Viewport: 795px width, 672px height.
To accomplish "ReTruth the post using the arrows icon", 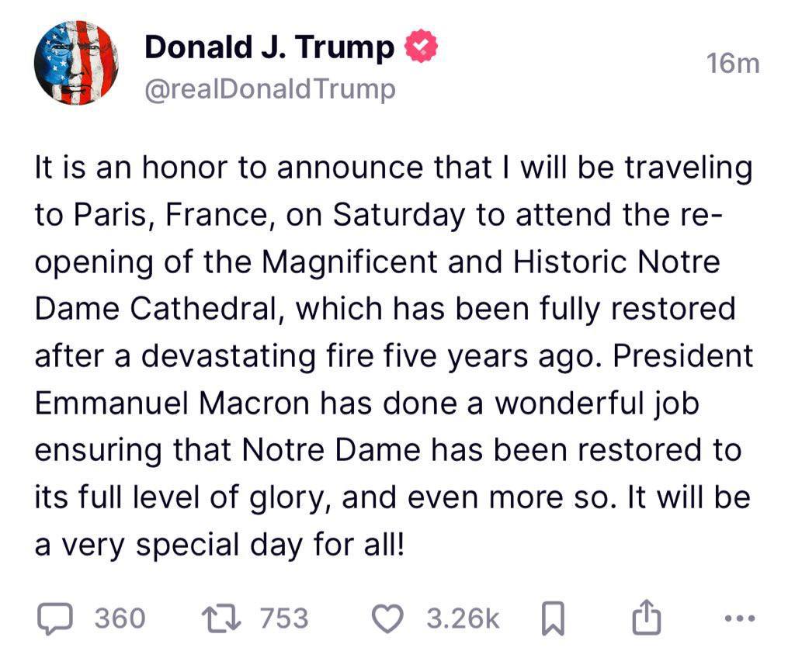I will pyautogui.click(x=223, y=618).
